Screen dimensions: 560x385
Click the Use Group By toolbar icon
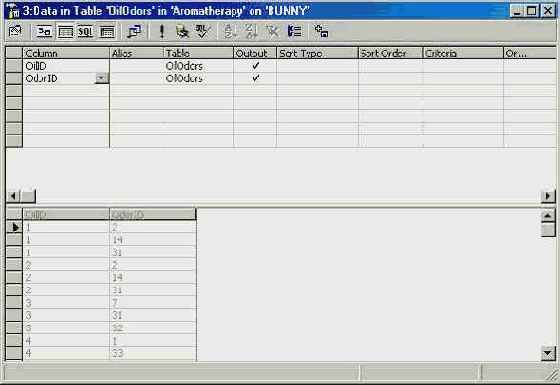tap(294, 31)
